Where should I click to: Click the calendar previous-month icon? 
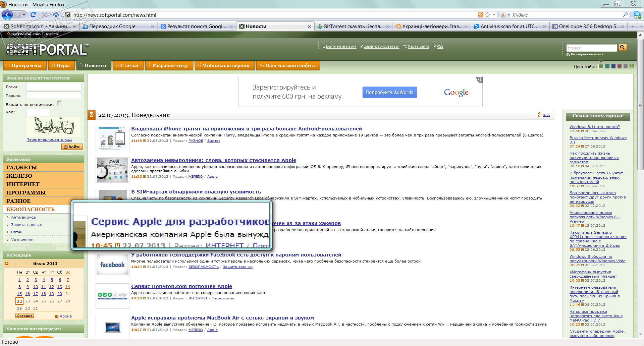point(7,264)
